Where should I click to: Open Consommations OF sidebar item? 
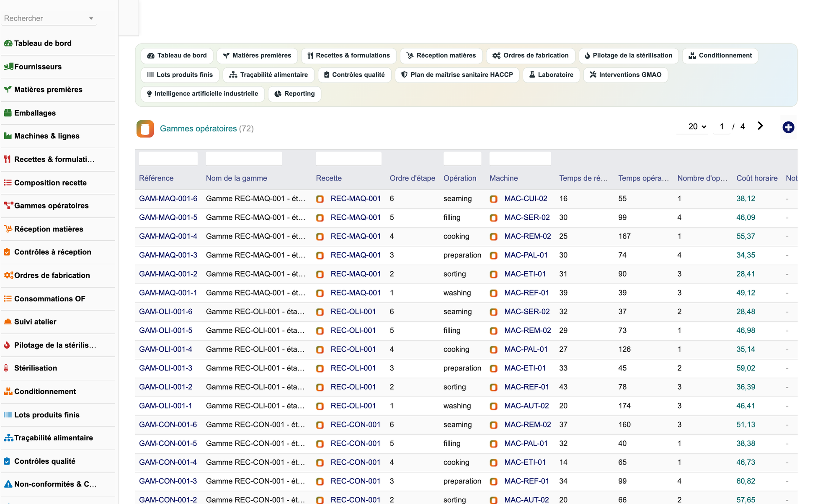pyautogui.click(x=44, y=298)
